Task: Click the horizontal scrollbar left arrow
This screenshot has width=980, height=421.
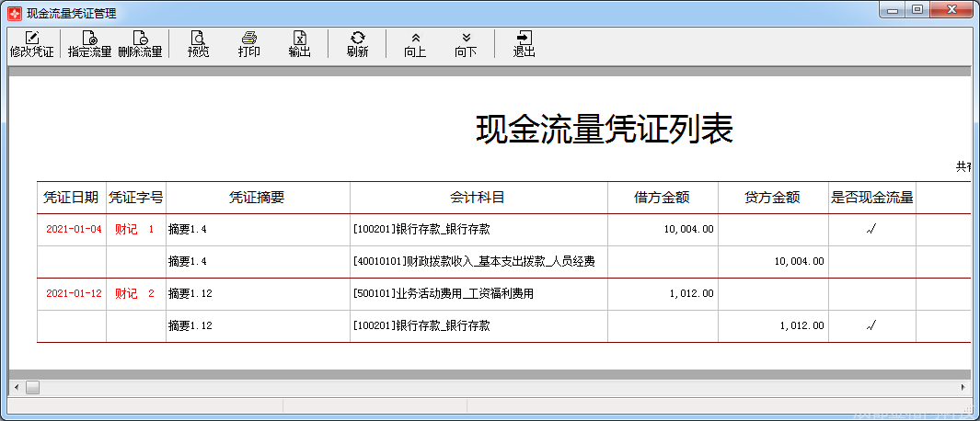Action: (x=16, y=387)
